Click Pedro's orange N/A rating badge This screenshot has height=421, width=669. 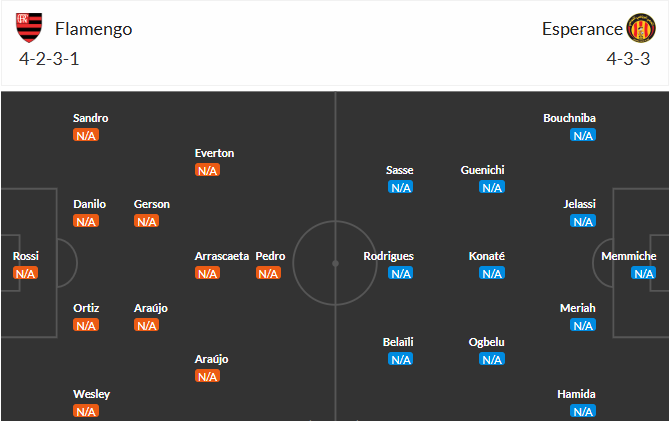268,273
